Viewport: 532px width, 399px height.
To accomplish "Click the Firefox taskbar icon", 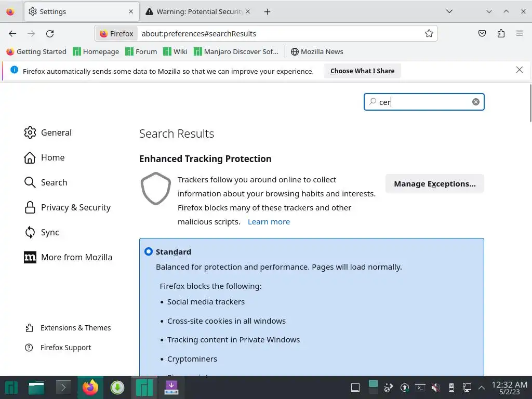I will [90, 388].
